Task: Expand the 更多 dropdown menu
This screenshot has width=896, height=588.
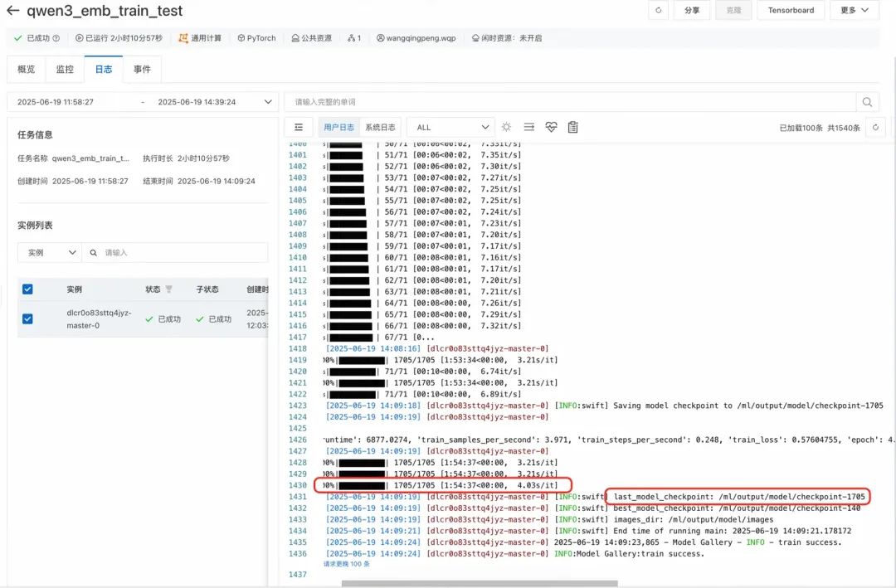Action: 854,11
